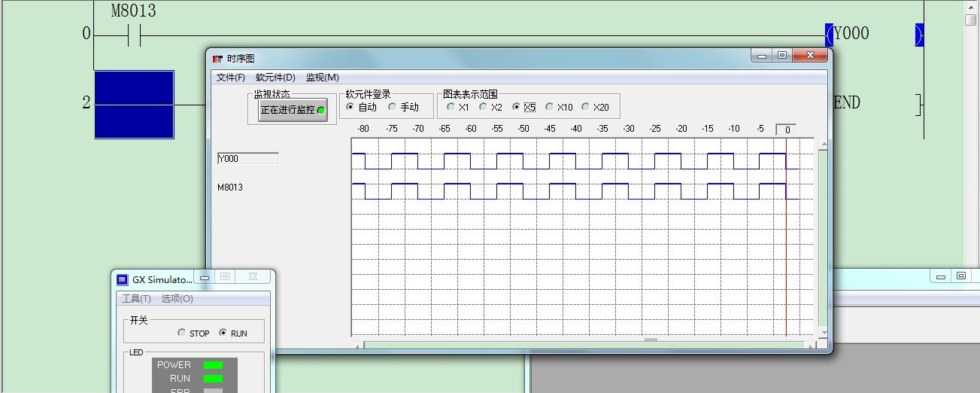Click the GX Simulator title bar icon
This screenshot has width=980, height=393.
tap(123, 279)
